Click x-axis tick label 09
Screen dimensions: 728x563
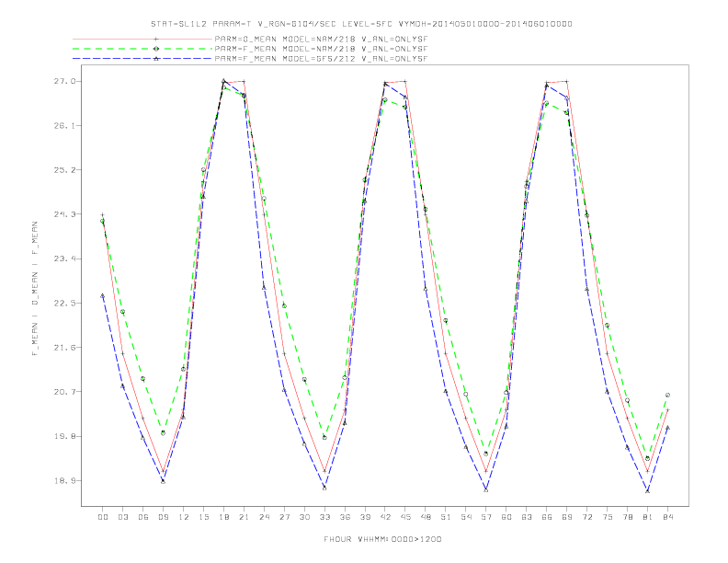(163, 517)
